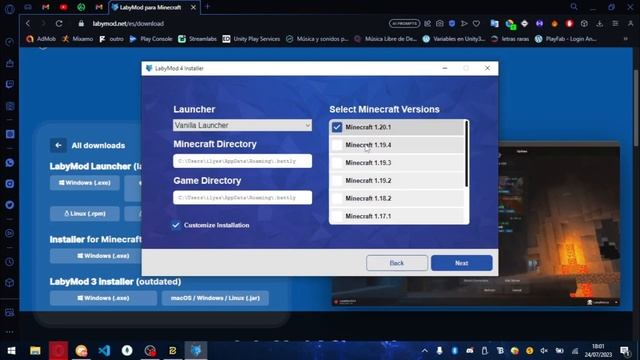640x360 pixels.
Task: Check the Minecraft 1.20.1 checkbox
Action: coord(337,127)
